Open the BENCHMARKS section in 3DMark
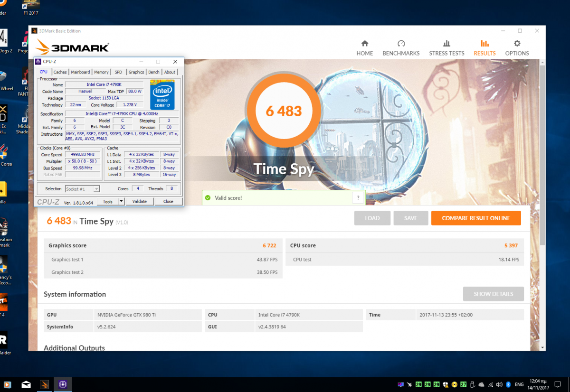 [x=401, y=48]
